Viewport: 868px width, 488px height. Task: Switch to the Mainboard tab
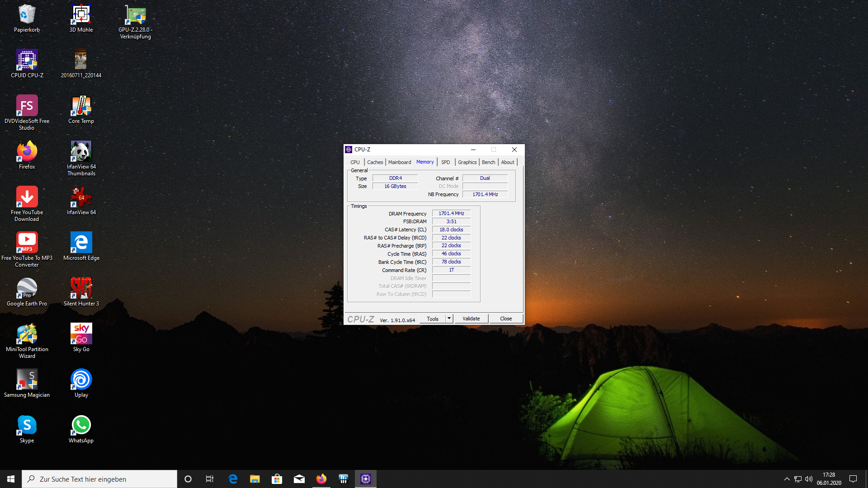pos(399,162)
